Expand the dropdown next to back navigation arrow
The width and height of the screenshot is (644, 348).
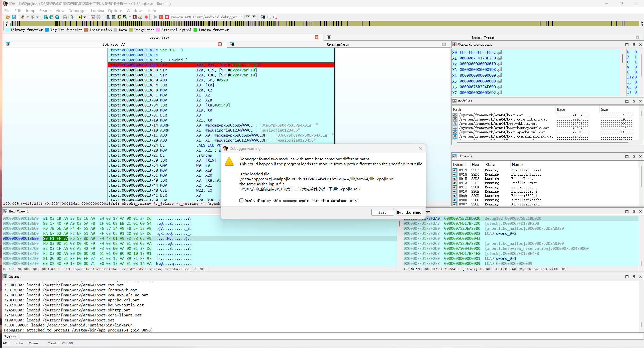pos(28,17)
